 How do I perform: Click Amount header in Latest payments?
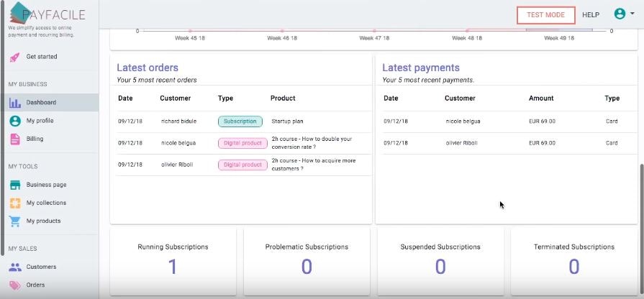[541, 98]
